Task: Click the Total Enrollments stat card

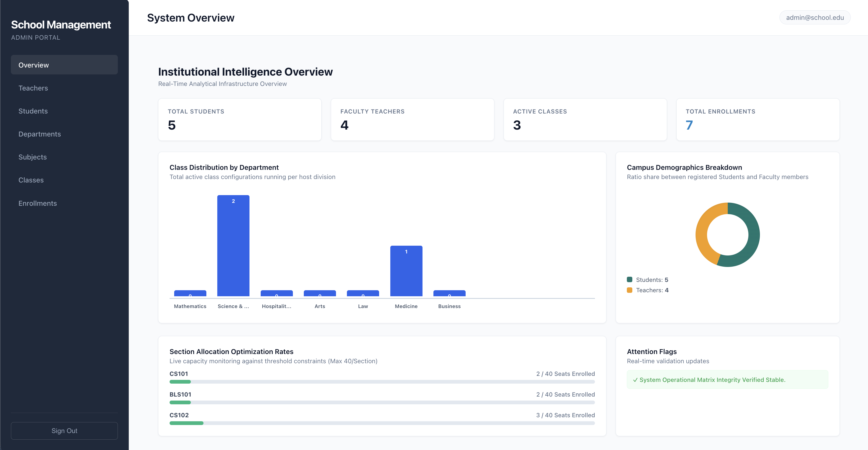Action: tap(757, 120)
